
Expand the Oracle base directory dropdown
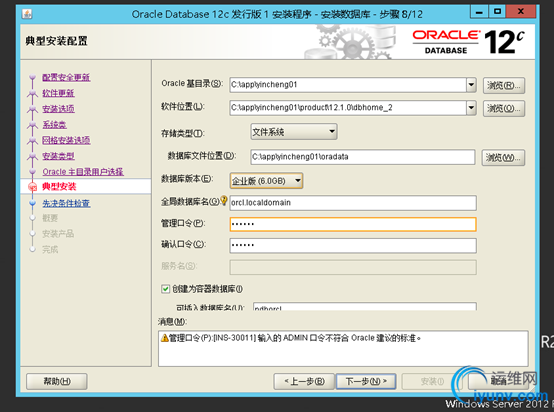tap(471, 85)
